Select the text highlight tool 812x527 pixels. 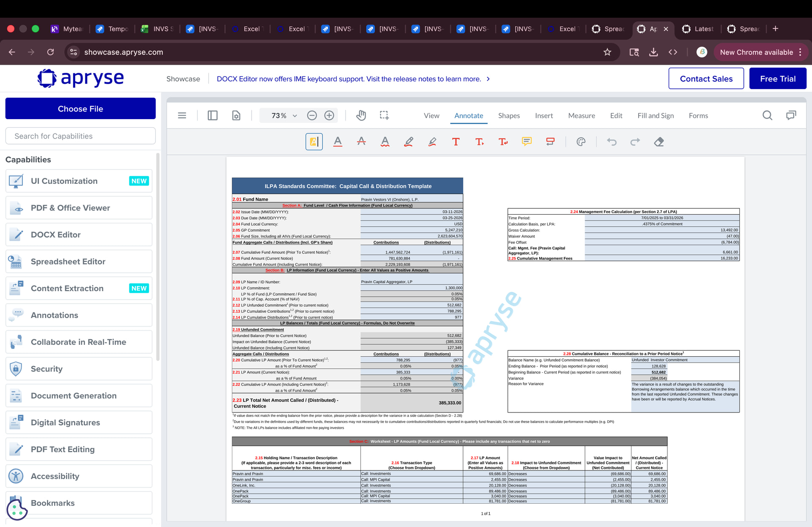tap(314, 142)
